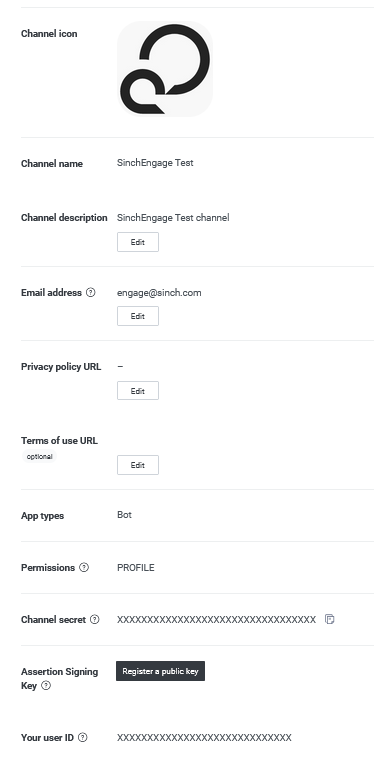Edit the Channel description
The image size is (374, 764).
(x=138, y=242)
